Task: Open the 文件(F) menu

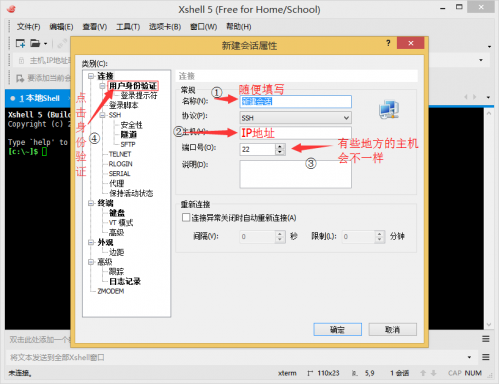Action: (x=29, y=27)
